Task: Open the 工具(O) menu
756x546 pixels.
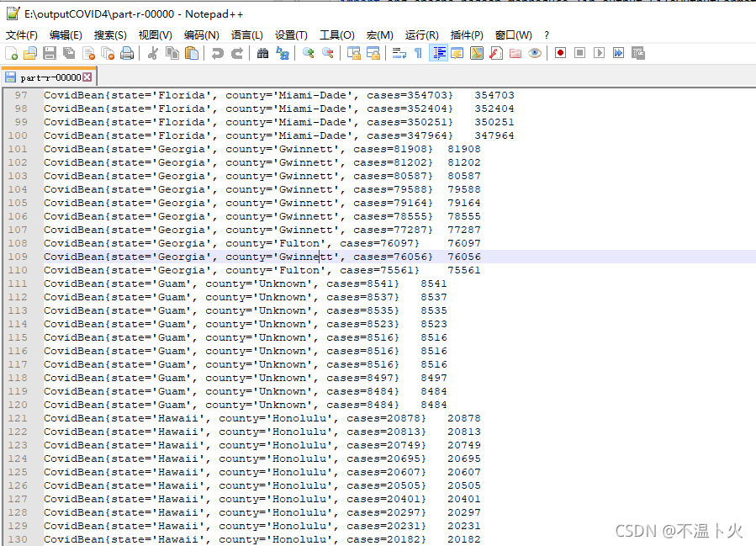Action: pyautogui.click(x=337, y=35)
